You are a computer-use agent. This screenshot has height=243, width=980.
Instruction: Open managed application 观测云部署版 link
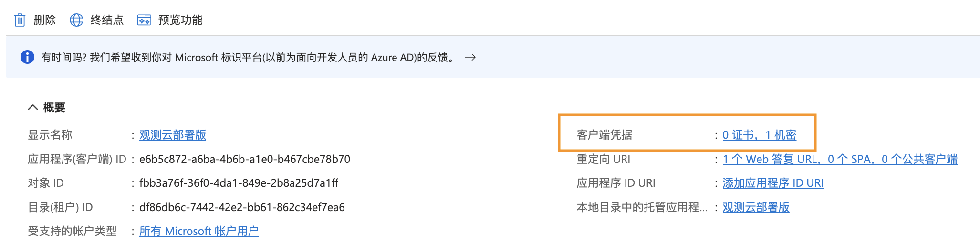pos(756,207)
